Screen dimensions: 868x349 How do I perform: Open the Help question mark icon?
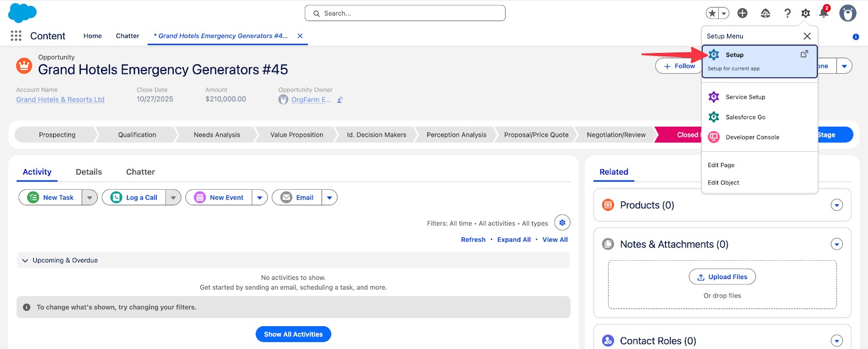click(x=787, y=14)
